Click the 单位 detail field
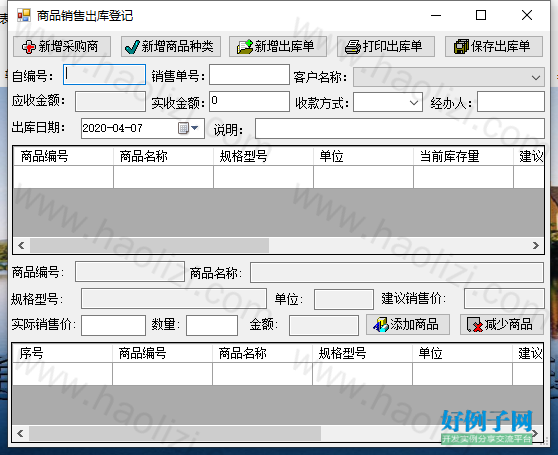Viewport: 558px width, 455px height. click(x=344, y=299)
